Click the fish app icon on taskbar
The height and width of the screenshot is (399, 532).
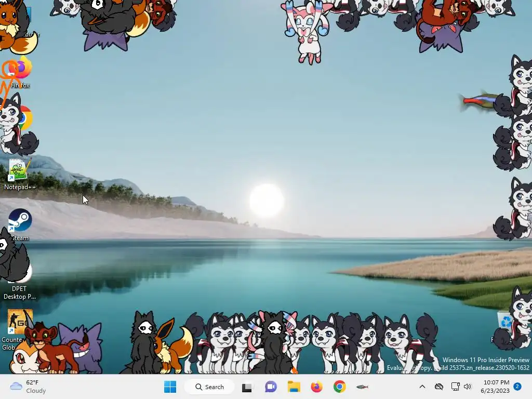pos(362,387)
